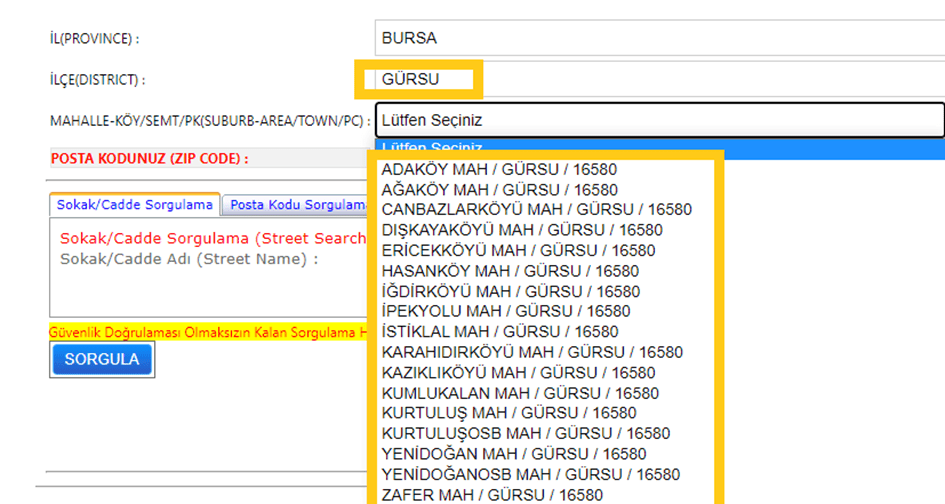
Task: Select CANBAZLARKÖYÜ MAH from the list
Action: point(536,210)
